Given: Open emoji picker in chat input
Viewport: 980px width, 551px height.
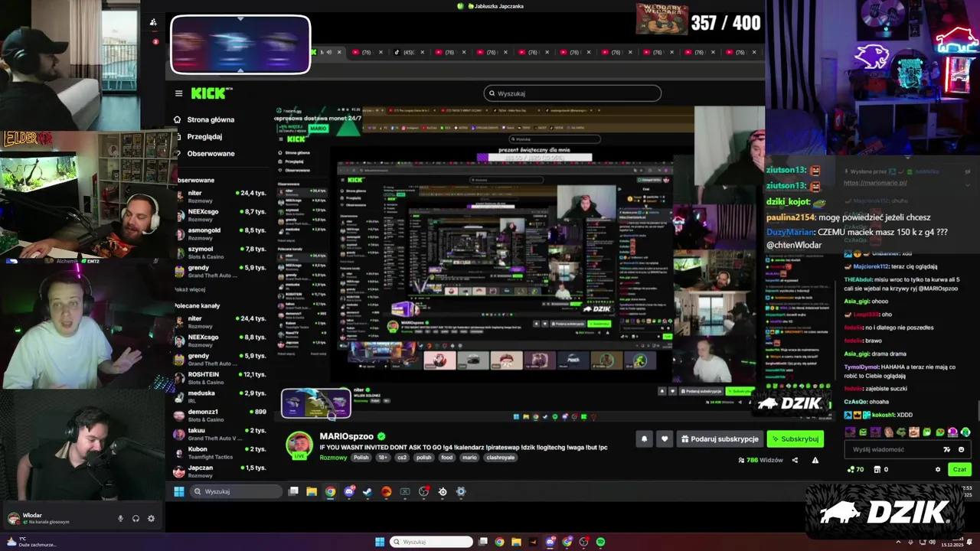Looking at the screenshot, I should tap(962, 449).
